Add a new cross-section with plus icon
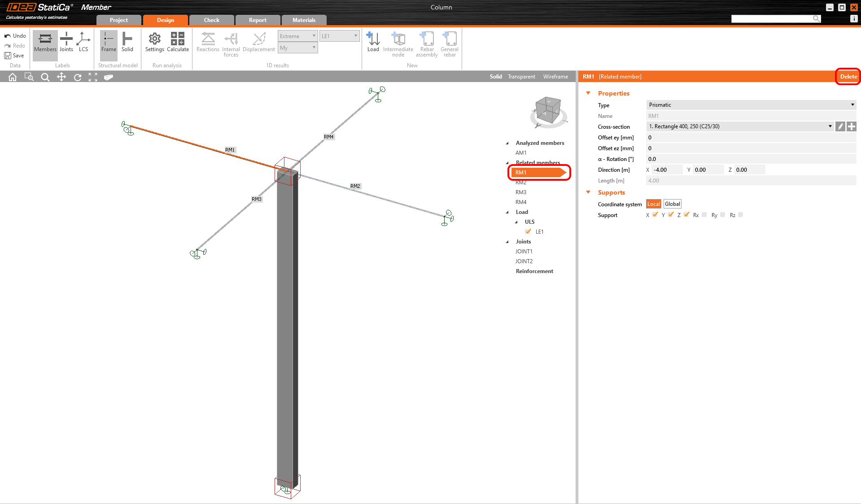861x504 pixels. point(852,127)
